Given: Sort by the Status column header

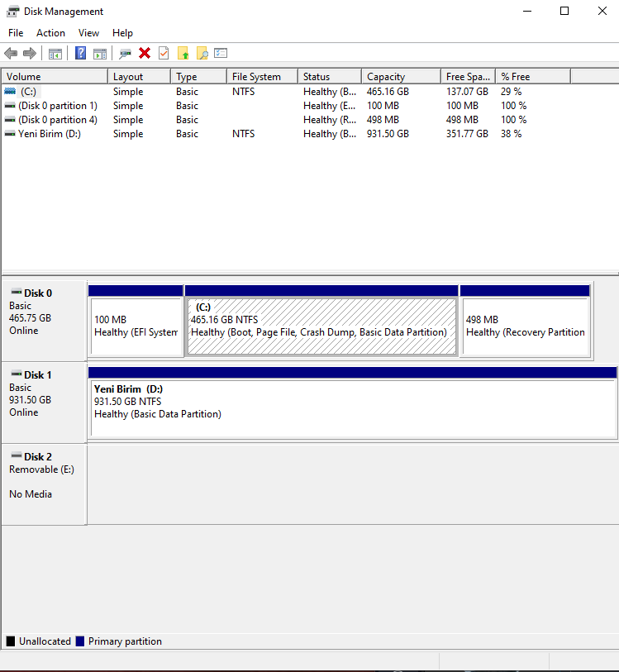Looking at the screenshot, I should coord(330,77).
